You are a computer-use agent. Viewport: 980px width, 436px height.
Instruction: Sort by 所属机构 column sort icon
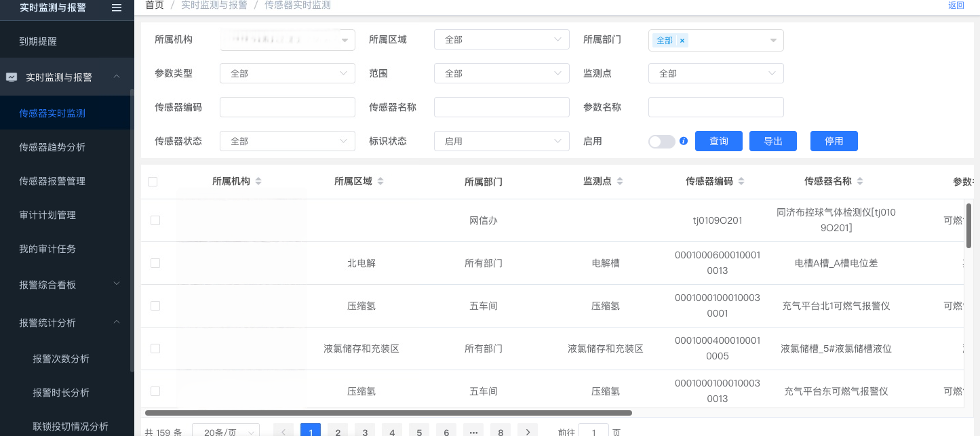(x=258, y=182)
